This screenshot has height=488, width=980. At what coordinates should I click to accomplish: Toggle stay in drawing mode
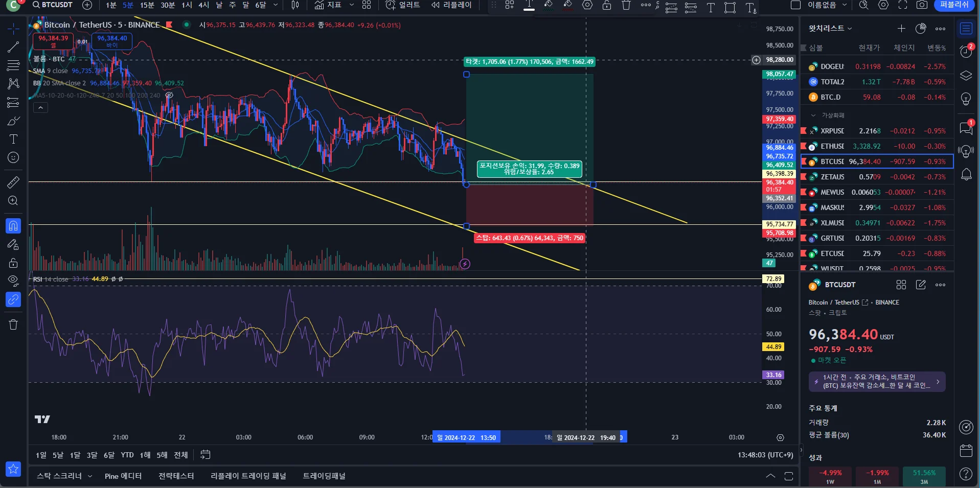[x=13, y=244]
